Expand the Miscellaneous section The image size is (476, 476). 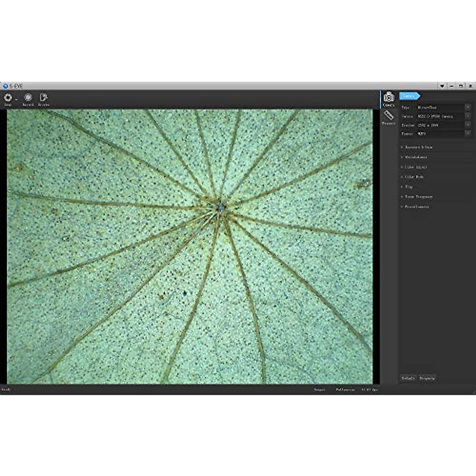416,207
